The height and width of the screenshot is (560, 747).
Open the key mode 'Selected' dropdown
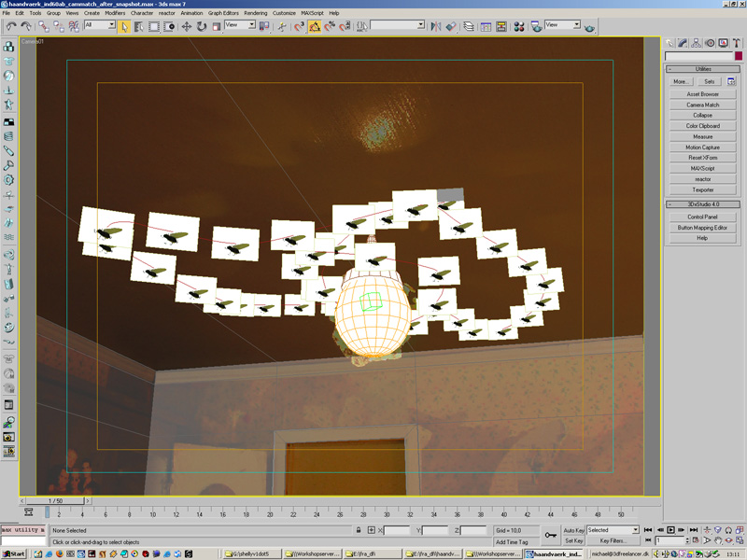[x=613, y=530]
